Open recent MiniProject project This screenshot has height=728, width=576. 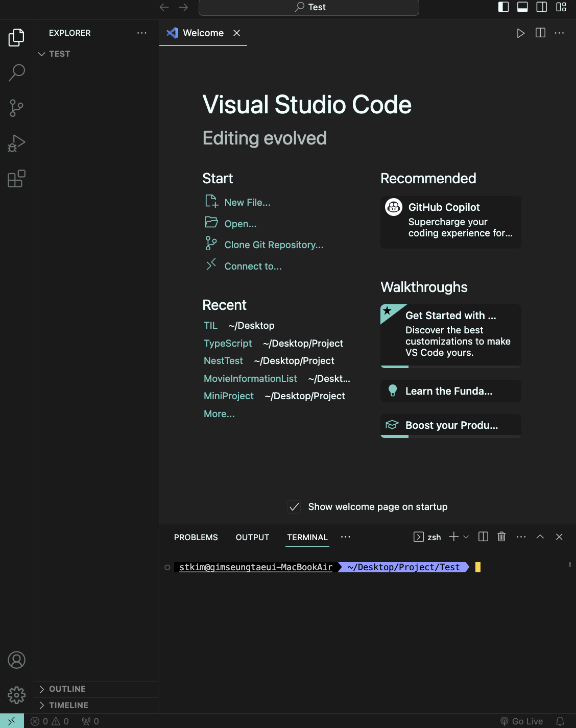pyautogui.click(x=229, y=396)
